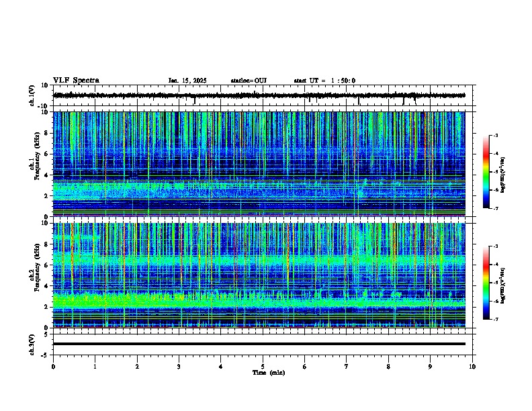Click time axis tick label "1"

(x=95, y=367)
